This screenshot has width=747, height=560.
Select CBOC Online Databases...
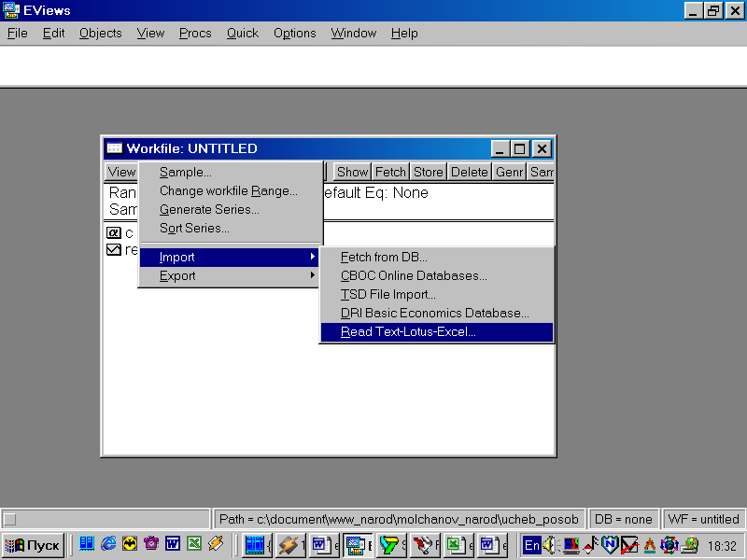coord(437,275)
